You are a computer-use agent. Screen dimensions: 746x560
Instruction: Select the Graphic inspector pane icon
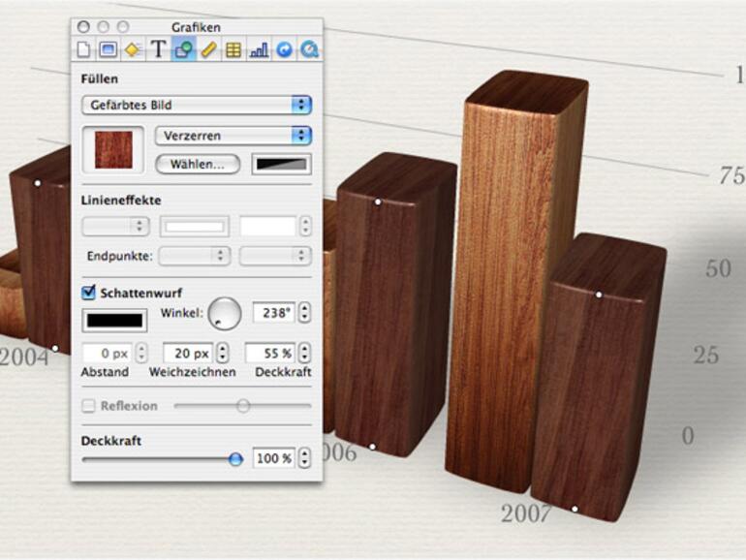coord(184,49)
